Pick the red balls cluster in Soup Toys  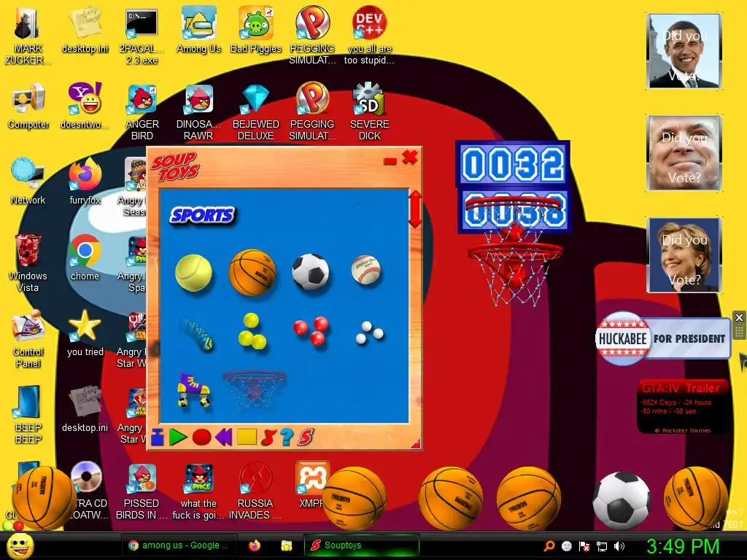[x=311, y=331]
